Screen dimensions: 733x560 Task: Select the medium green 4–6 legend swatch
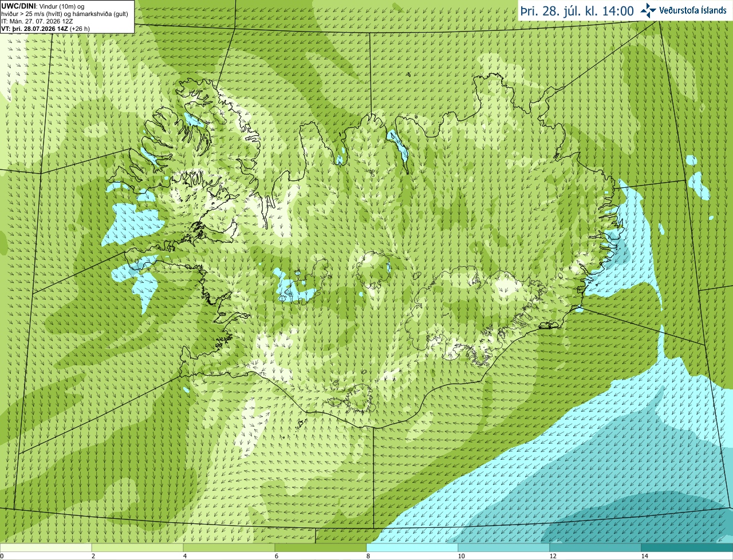229,547
